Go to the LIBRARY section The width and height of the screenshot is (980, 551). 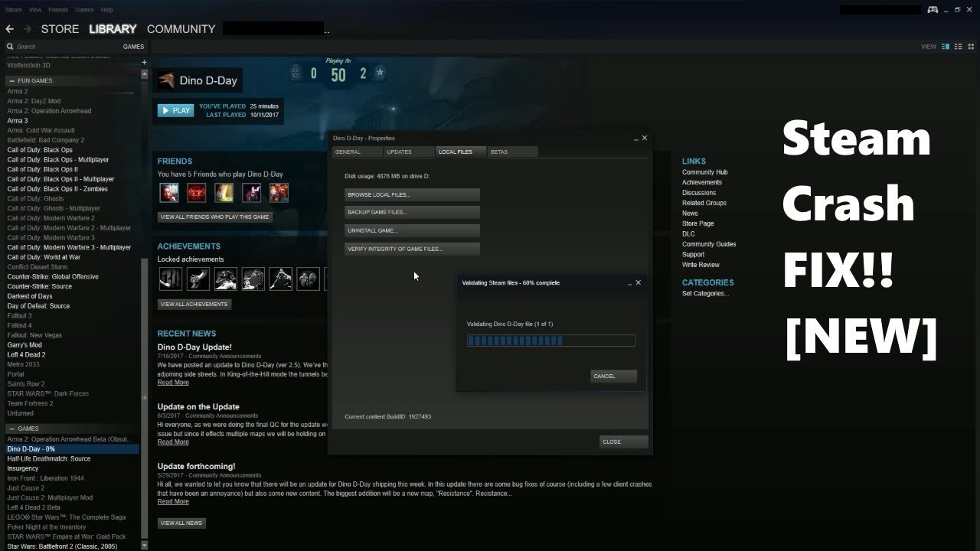click(113, 29)
